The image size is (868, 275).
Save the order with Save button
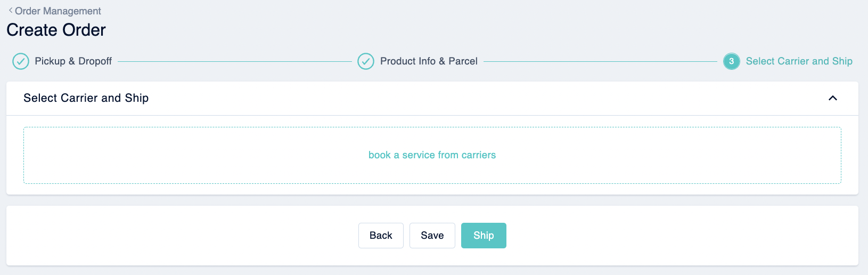tap(432, 236)
